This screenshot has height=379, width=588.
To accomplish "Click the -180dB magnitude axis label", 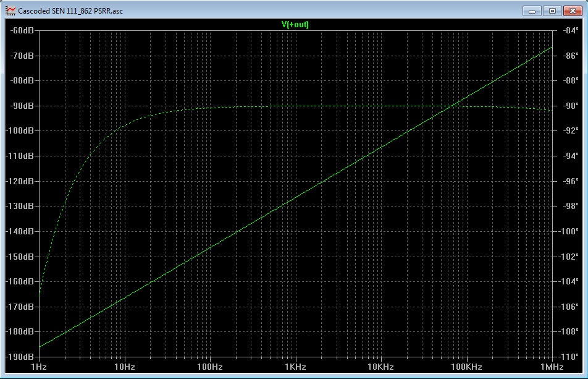I will (20, 332).
